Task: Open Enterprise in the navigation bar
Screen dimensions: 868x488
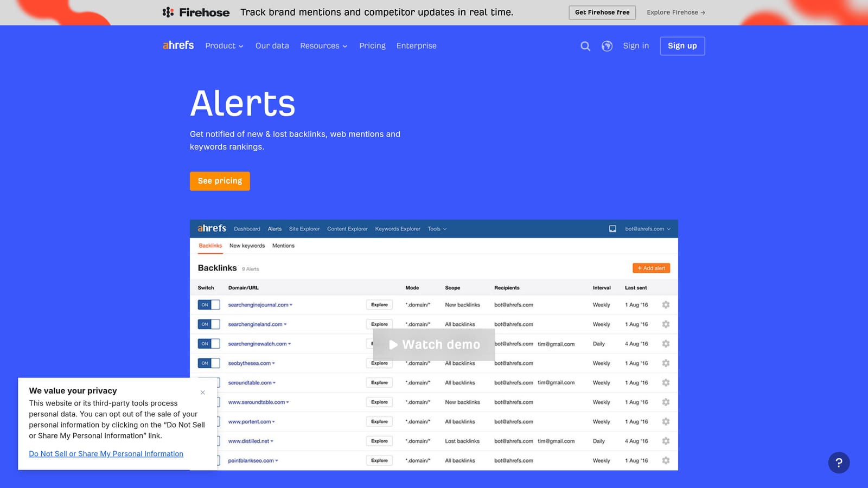Action: click(x=417, y=46)
